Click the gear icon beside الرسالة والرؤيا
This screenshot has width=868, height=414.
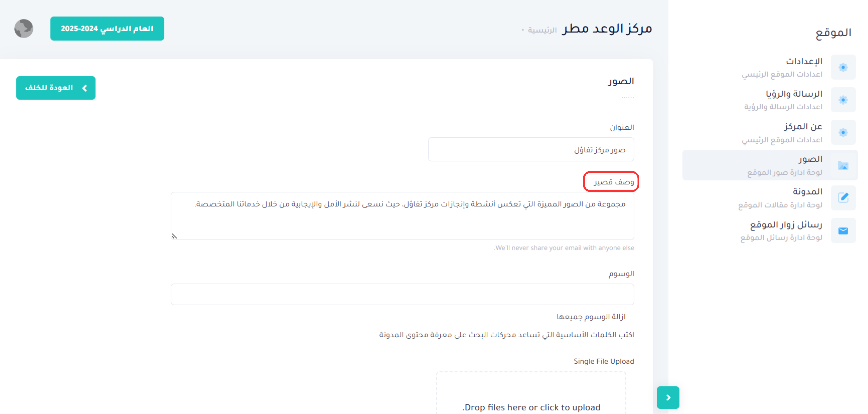click(843, 100)
